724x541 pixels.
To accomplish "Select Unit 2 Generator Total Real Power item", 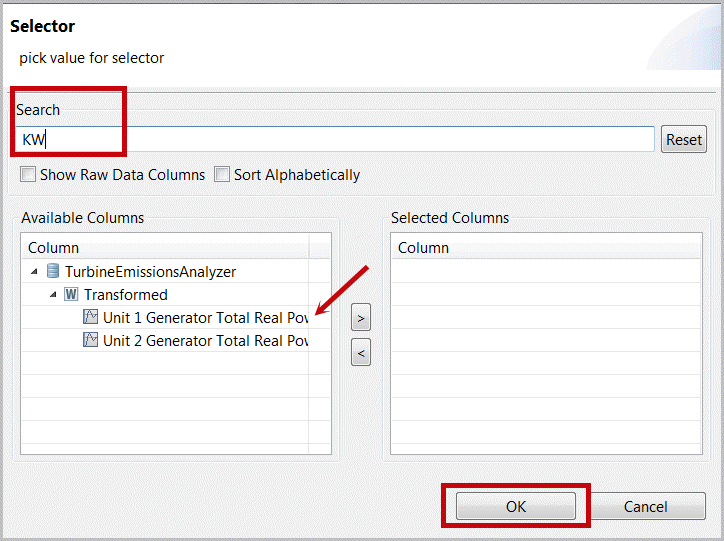I will (205, 340).
